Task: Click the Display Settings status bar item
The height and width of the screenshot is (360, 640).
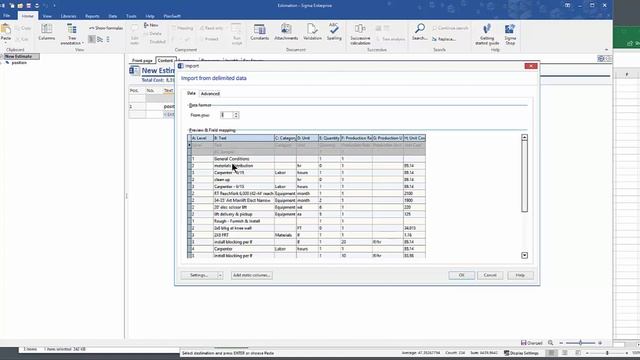Action: point(522,353)
